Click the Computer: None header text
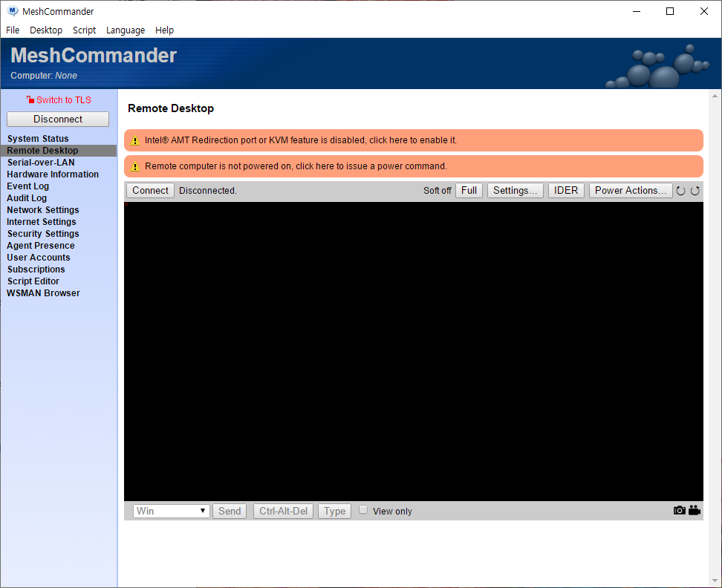This screenshot has height=588, width=722. 44,76
